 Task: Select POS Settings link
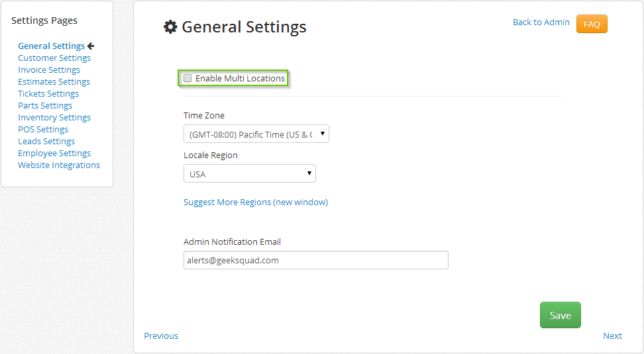[x=43, y=129]
